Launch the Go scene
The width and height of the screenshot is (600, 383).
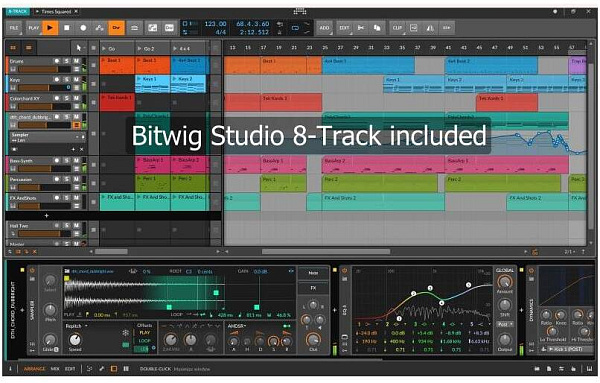tap(104, 49)
